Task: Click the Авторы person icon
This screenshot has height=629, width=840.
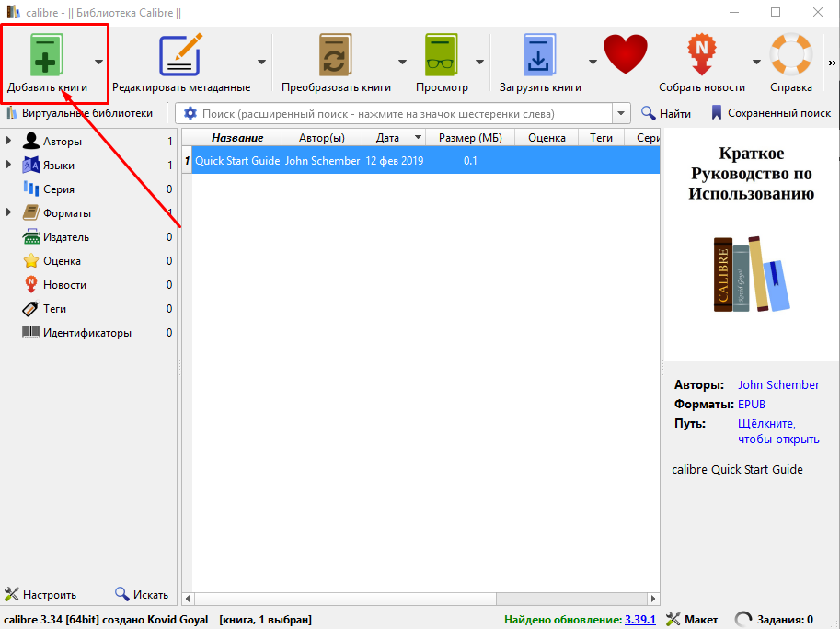Action: click(x=31, y=141)
